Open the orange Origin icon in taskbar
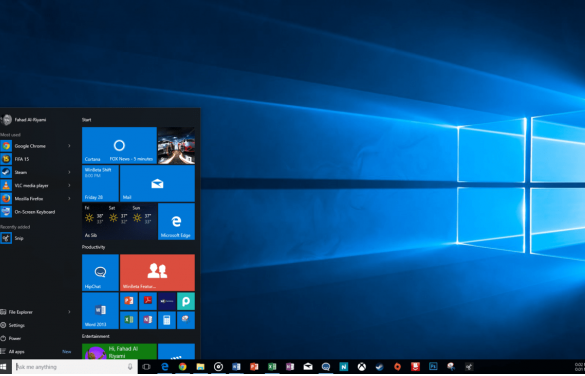Viewport: 585px width, 376px height. pos(397,367)
